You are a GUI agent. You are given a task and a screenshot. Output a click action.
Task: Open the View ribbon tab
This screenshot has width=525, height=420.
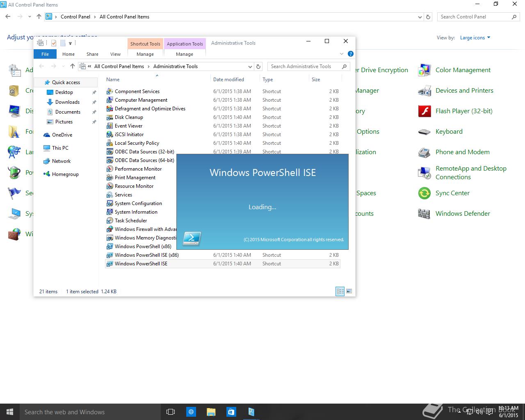[115, 54]
